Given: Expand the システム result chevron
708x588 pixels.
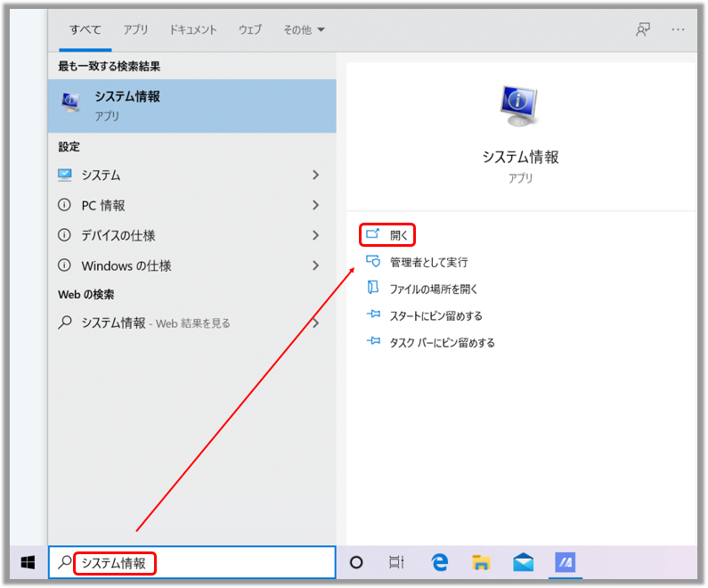Looking at the screenshot, I should (x=315, y=175).
